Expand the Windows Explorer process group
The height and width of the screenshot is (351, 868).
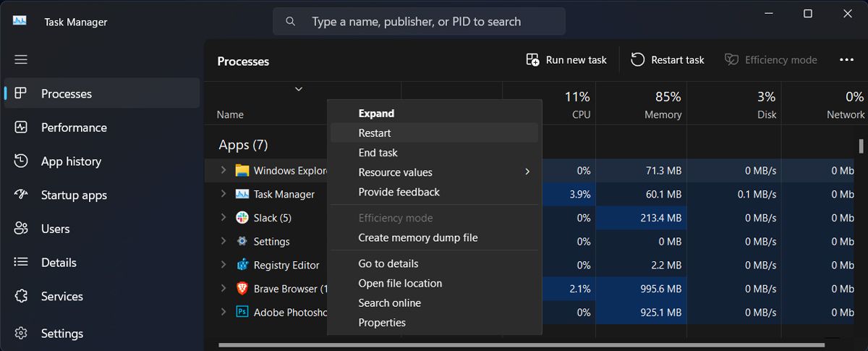[x=224, y=171]
